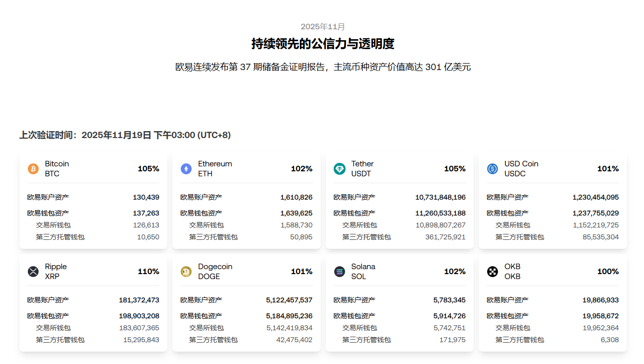
Task: Click the orange Bitcoin logo icon
Action: point(33,169)
